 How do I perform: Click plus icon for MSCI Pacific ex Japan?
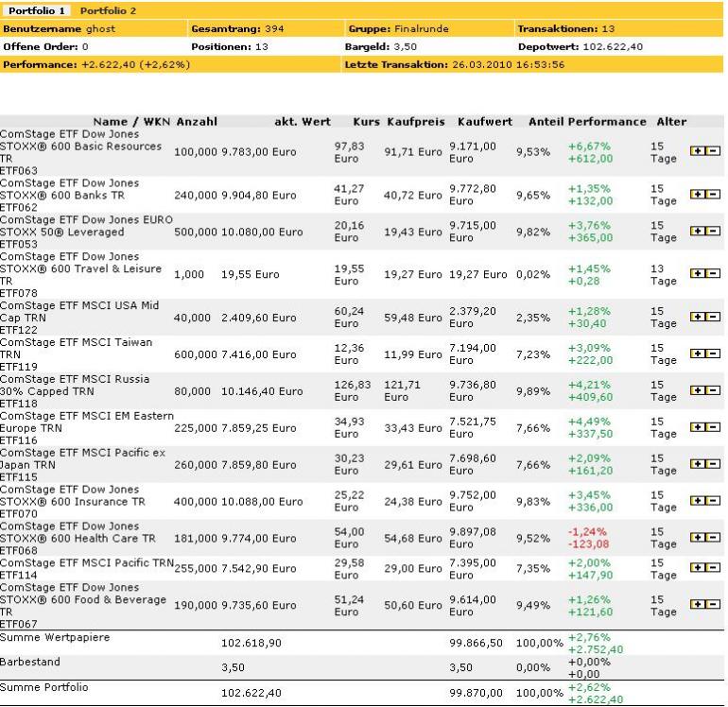click(697, 463)
